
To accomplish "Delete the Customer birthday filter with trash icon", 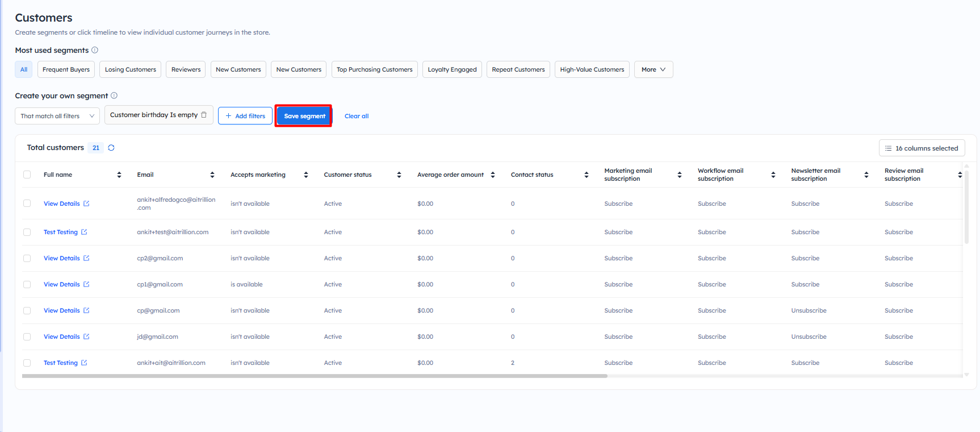I will point(204,115).
